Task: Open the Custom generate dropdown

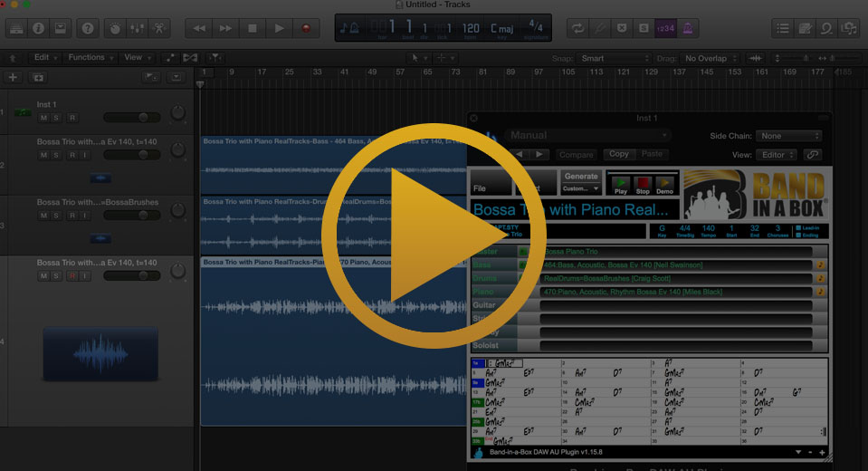Action: coord(581,189)
